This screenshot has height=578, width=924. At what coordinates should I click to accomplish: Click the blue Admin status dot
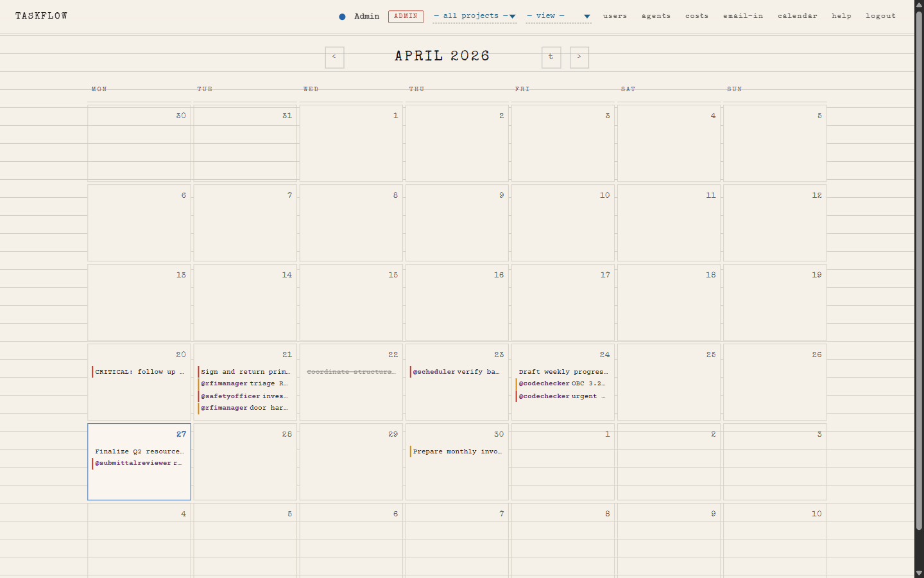click(342, 17)
